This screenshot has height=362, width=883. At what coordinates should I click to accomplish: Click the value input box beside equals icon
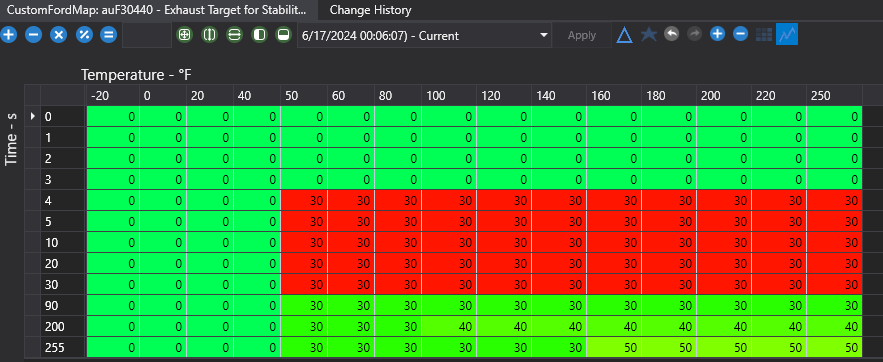(x=147, y=35)
